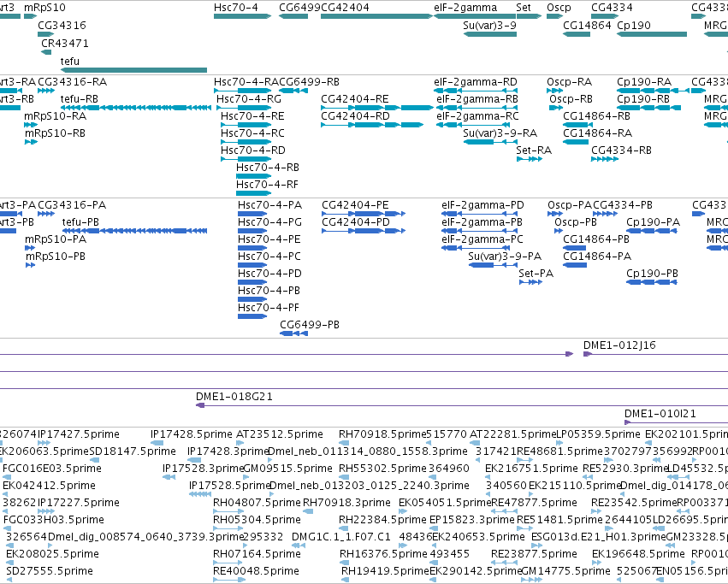Select EST FGC016E03.5prime
The width and height of the screenshot is (728, 584).
point(52,468)
